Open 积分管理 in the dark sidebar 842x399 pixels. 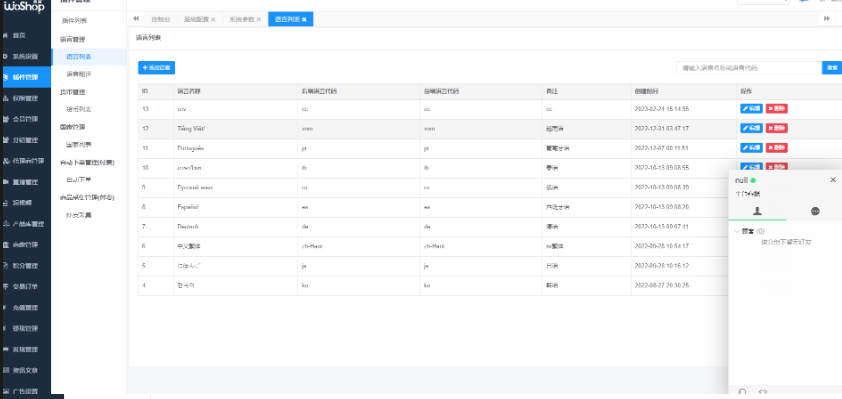[x=25, y=265]
